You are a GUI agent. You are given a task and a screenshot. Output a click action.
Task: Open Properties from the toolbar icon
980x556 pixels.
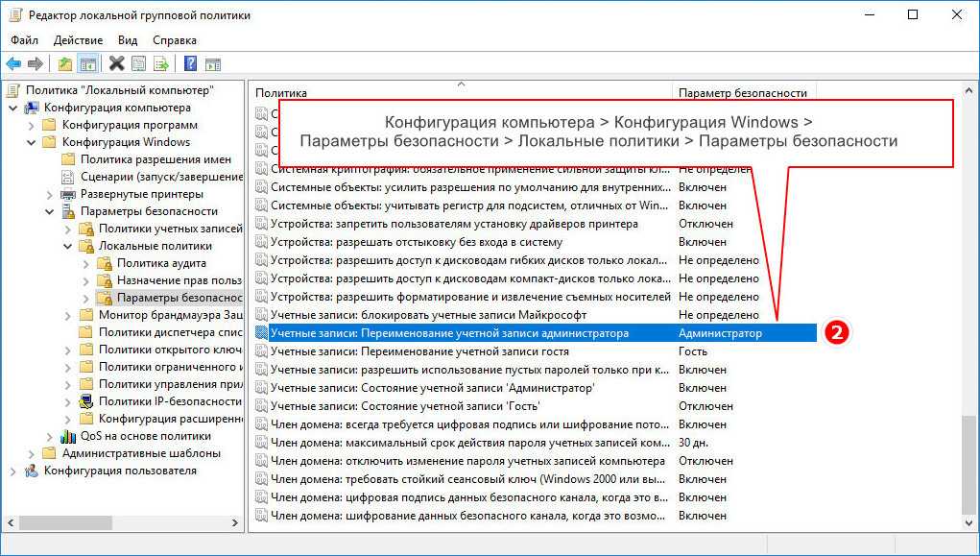coord(139,63)
